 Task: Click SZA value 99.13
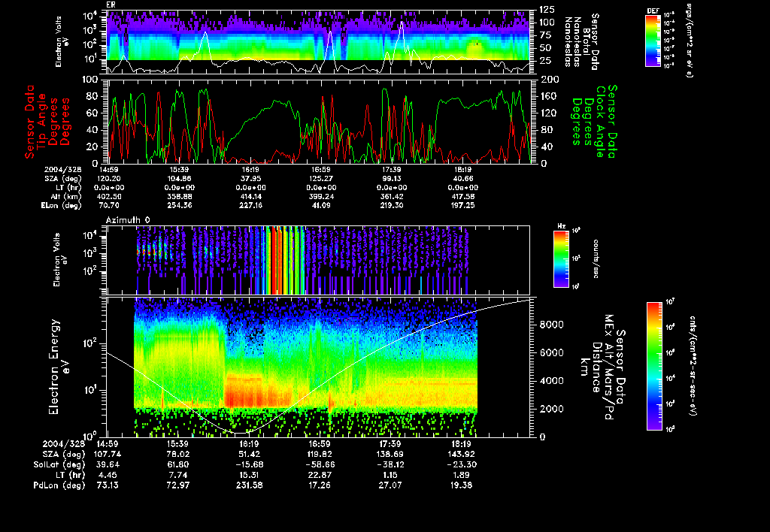coord(392,179)
